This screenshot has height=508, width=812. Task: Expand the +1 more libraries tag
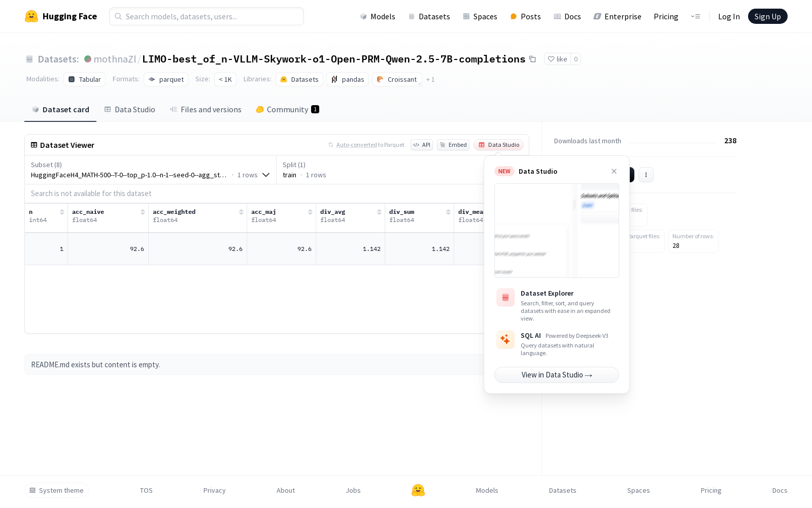coord(430,79)
